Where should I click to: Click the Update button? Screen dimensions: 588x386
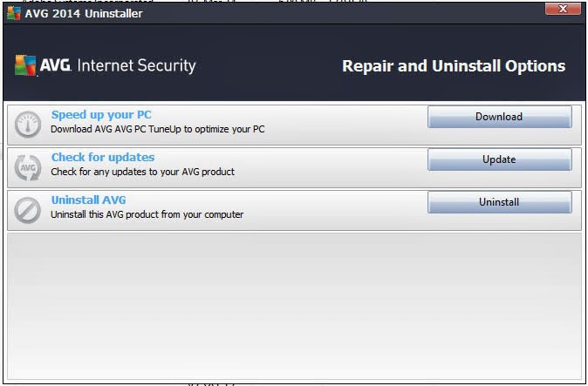[x=500, y=159]
